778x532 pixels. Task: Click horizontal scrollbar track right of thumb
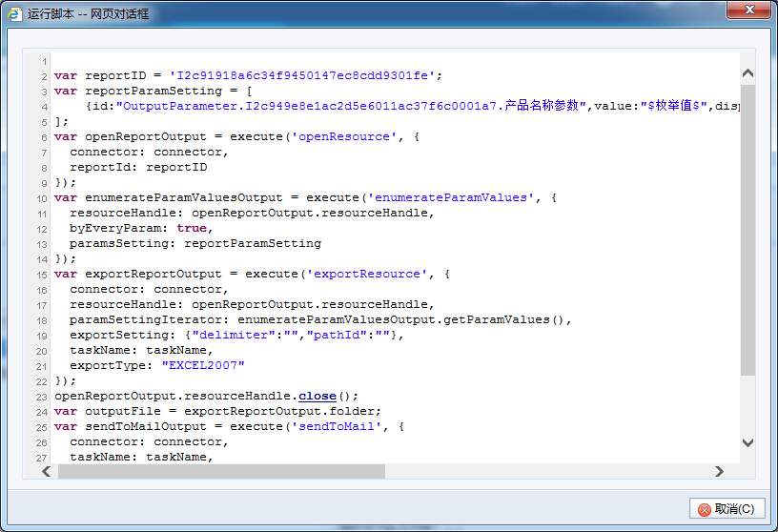548,471
